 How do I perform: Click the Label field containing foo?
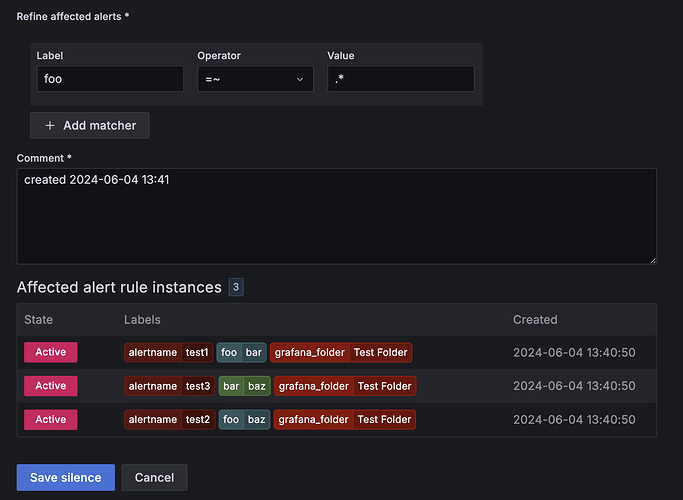click(110, 79)
